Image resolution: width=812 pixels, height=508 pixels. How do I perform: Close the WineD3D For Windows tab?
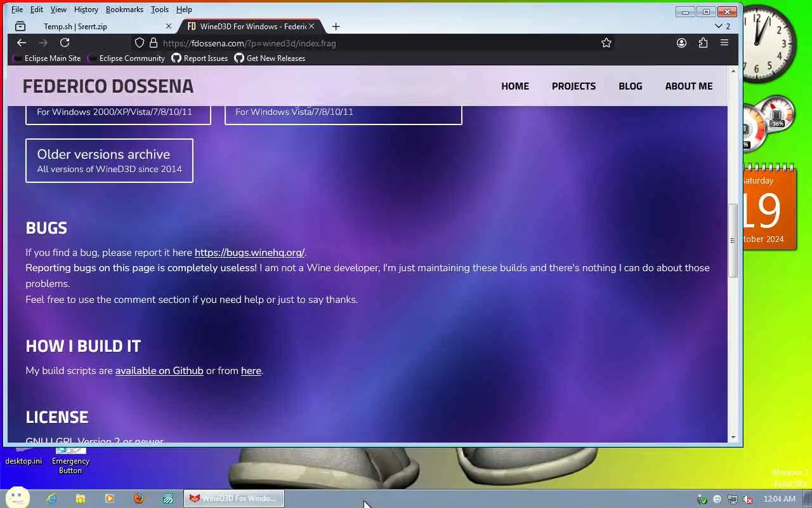(x=311, y=26)
